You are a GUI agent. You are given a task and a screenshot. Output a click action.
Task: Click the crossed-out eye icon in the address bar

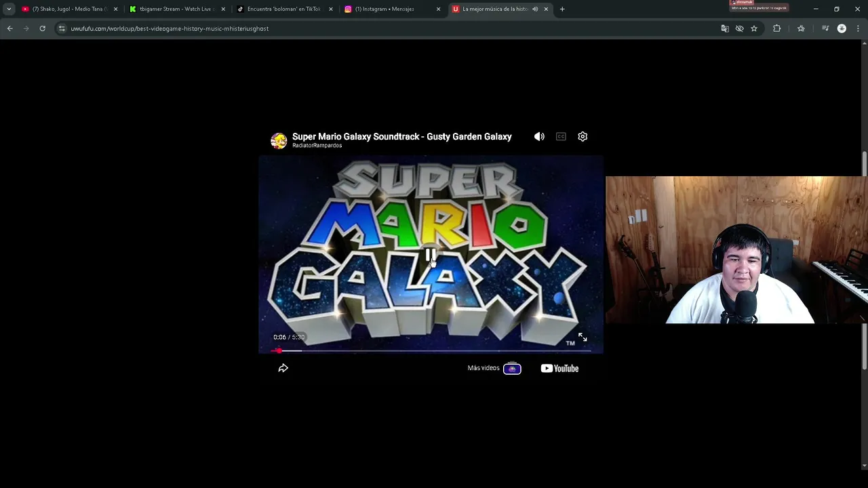pos(740,28)
